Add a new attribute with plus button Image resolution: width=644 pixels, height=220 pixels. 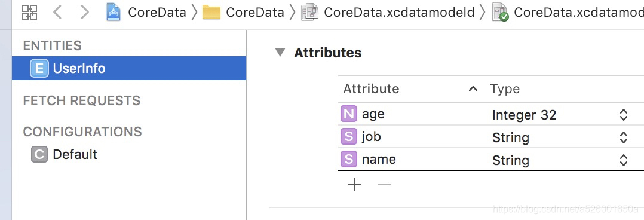pyautogui.click(x=354, y=185)
